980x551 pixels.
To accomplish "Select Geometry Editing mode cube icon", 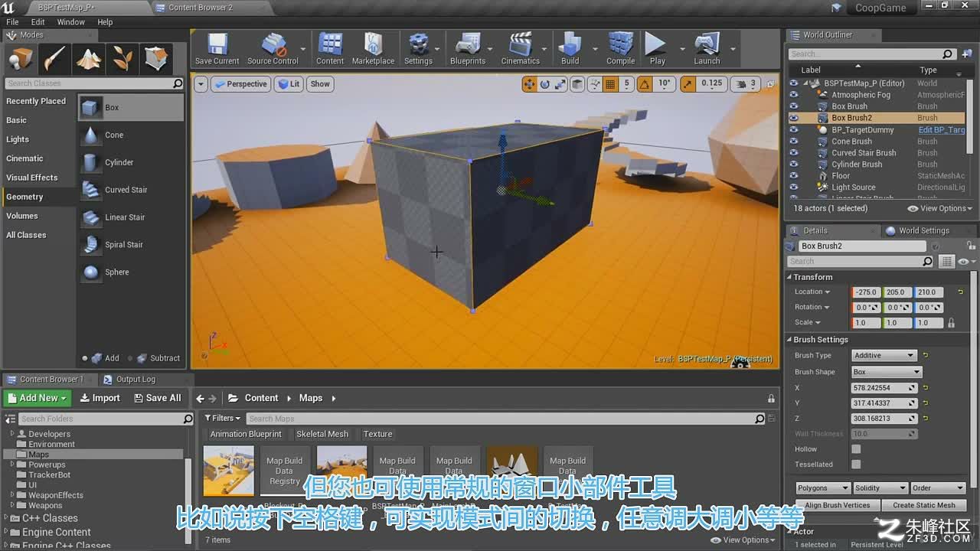I will pyautogui.click(x=156, y=59).
